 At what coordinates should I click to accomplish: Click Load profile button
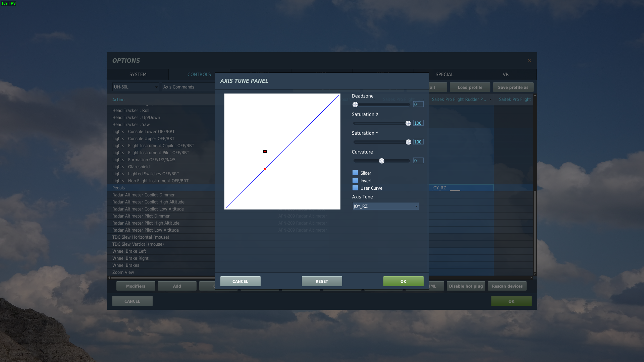470,87
